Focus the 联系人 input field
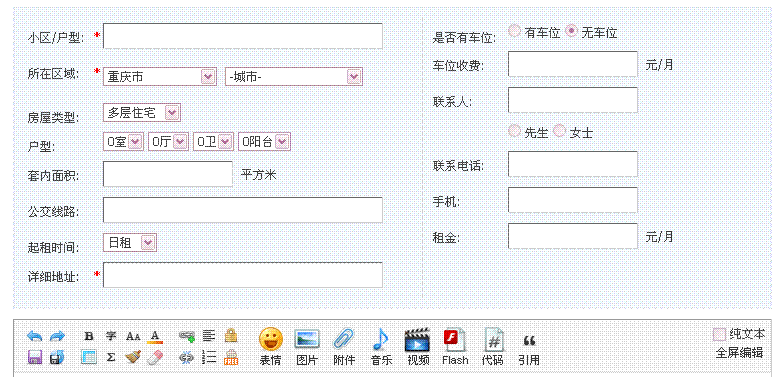 (573, 100)
